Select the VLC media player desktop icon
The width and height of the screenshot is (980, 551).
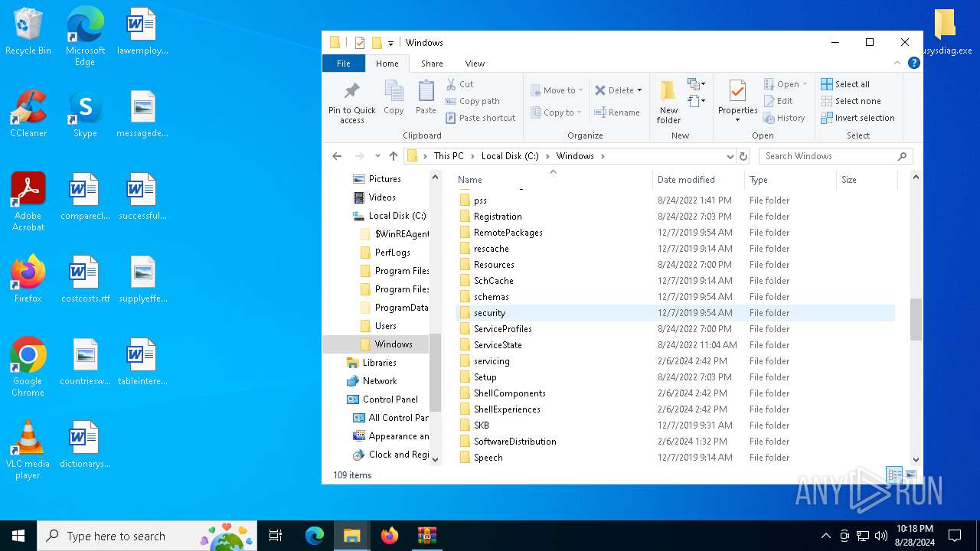click(x=28, y=451)
